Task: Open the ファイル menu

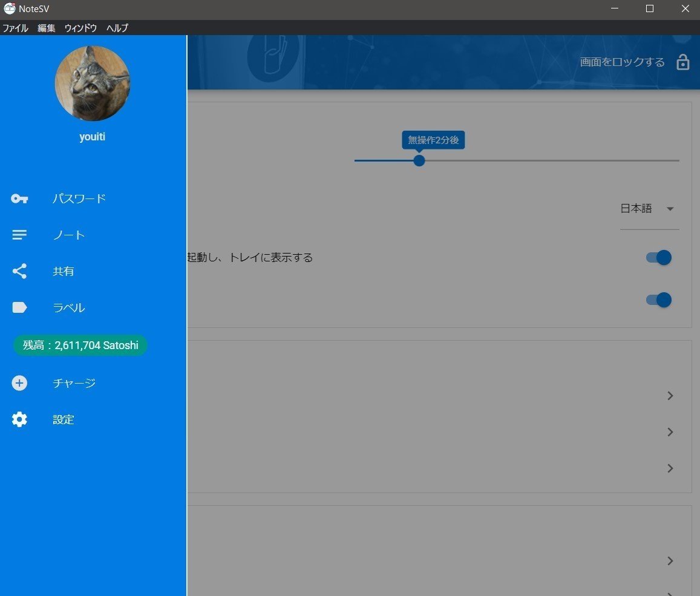Action: pyautogui.click(x=15, y=28)
